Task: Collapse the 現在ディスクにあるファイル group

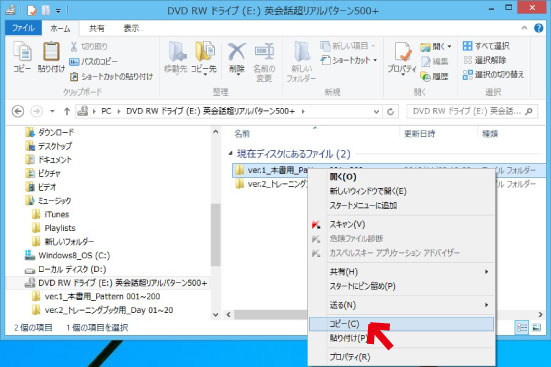Action: click(231, 153)
